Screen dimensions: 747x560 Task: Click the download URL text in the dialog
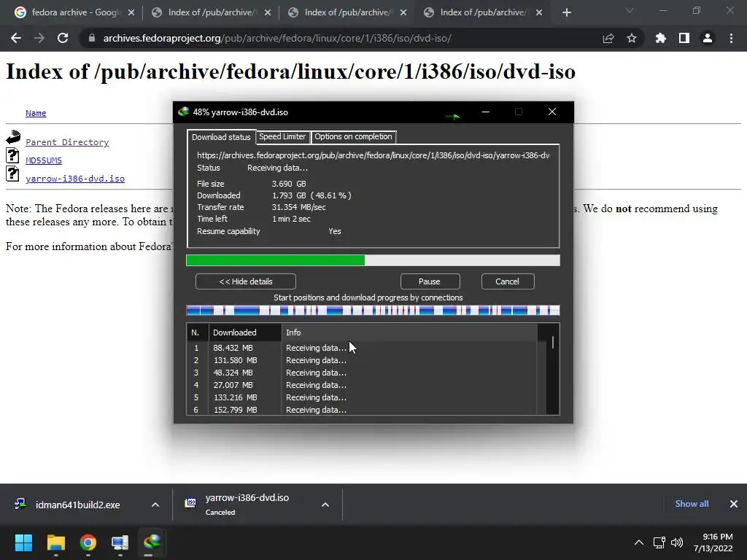click(x=373, y=155)
